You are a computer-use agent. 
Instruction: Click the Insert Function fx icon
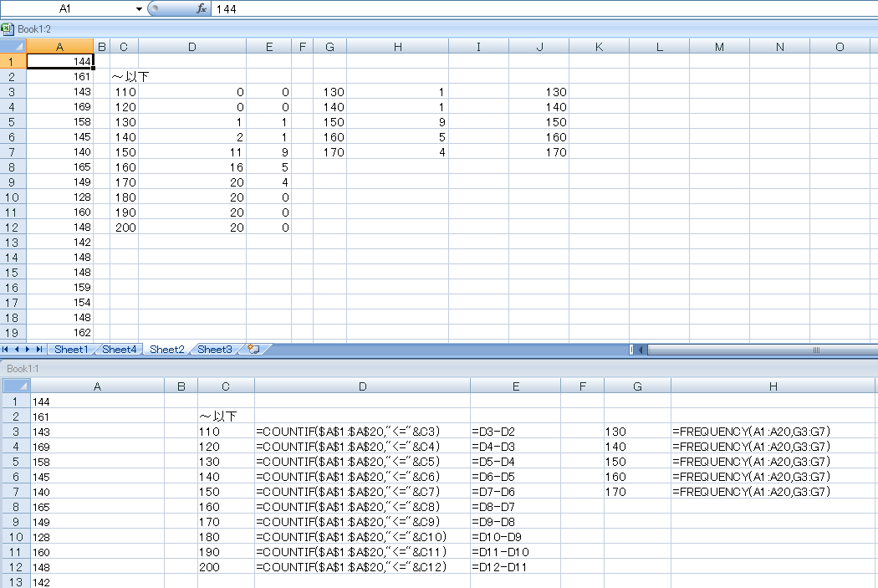tap(201, 8)
